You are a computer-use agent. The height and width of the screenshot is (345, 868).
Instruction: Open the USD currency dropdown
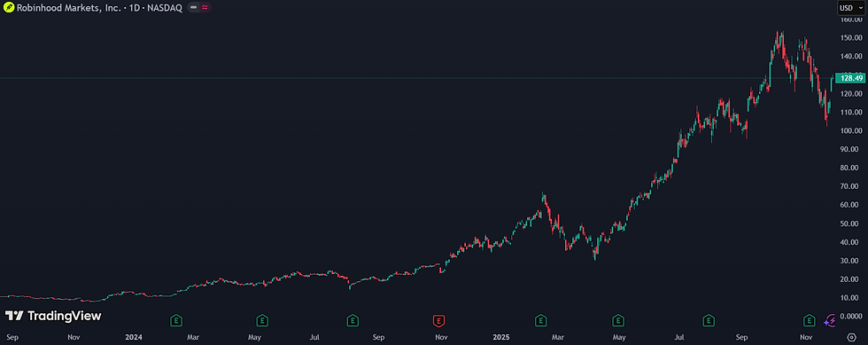851,8
